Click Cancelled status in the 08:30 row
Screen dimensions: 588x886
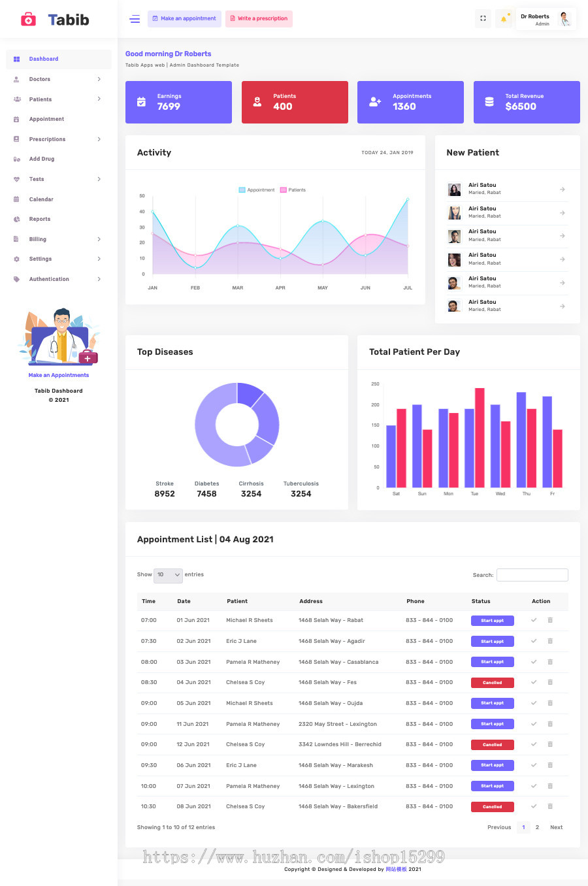tap(493, 683)
